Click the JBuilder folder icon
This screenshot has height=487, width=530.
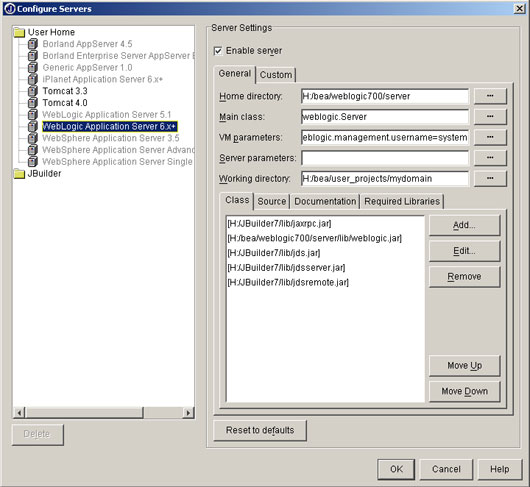pos(19,174)
